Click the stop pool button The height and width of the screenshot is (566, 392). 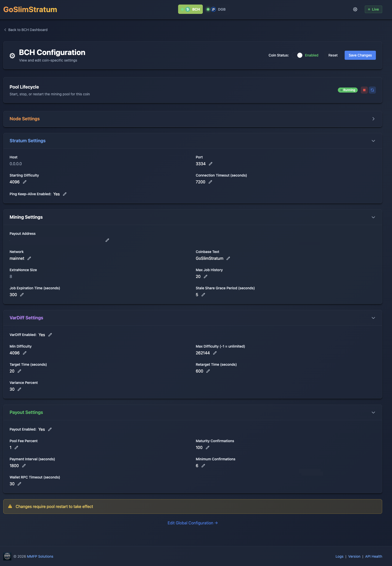(x=364, y=90)
